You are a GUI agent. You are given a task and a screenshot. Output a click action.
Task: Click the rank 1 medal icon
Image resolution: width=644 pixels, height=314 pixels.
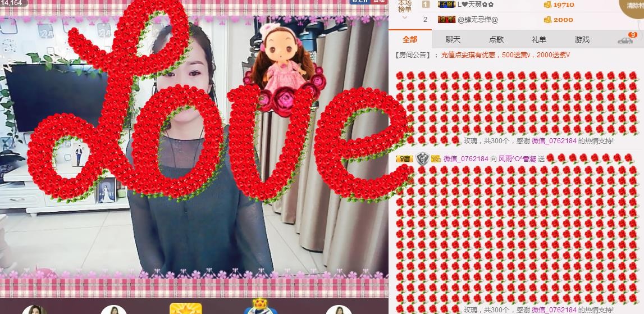coord(426,4)
